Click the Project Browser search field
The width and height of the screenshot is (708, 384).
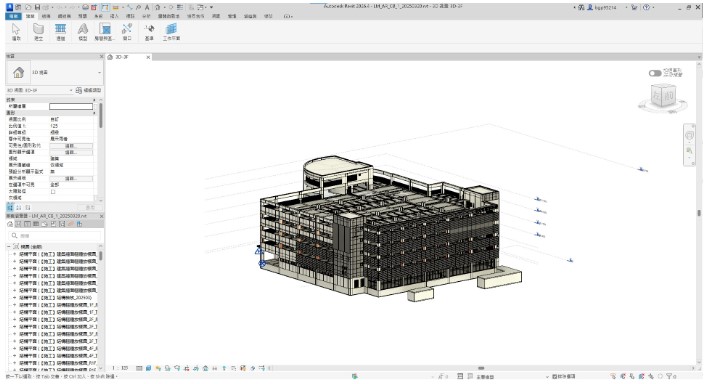tap(55, 235)
